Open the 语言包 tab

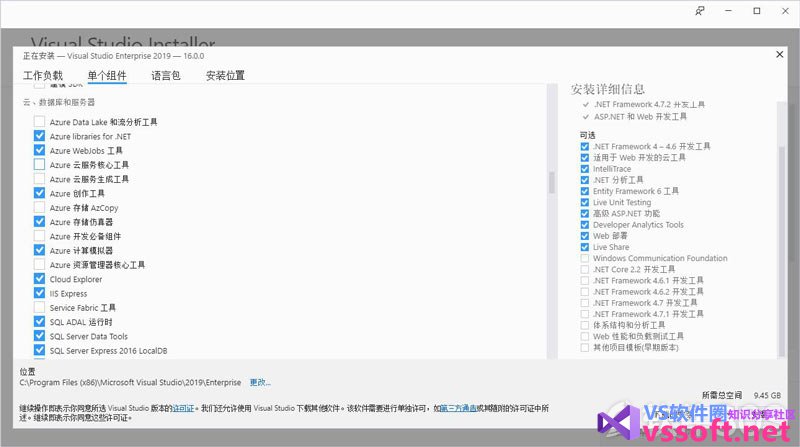coord(166,76)
